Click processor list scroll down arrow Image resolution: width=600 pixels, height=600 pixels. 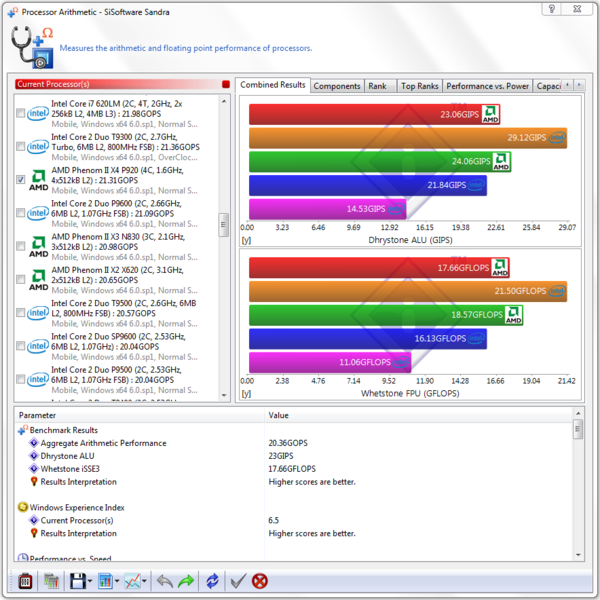pyautogui.click(x=224, y=395)
